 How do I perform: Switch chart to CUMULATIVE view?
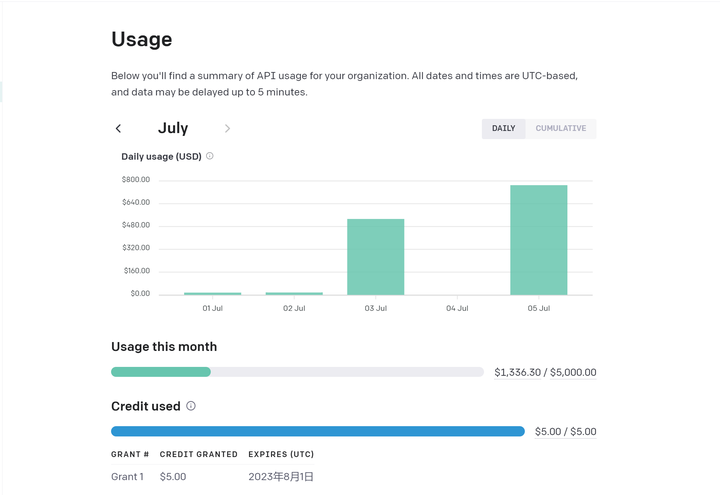click(x=560, y=128)
